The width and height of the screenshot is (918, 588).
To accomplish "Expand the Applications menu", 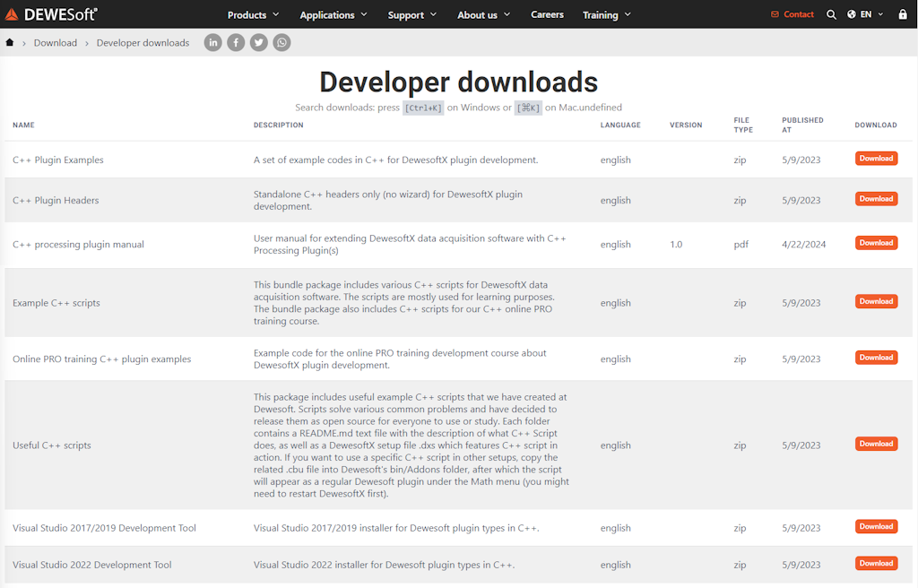I will (333, 14).
